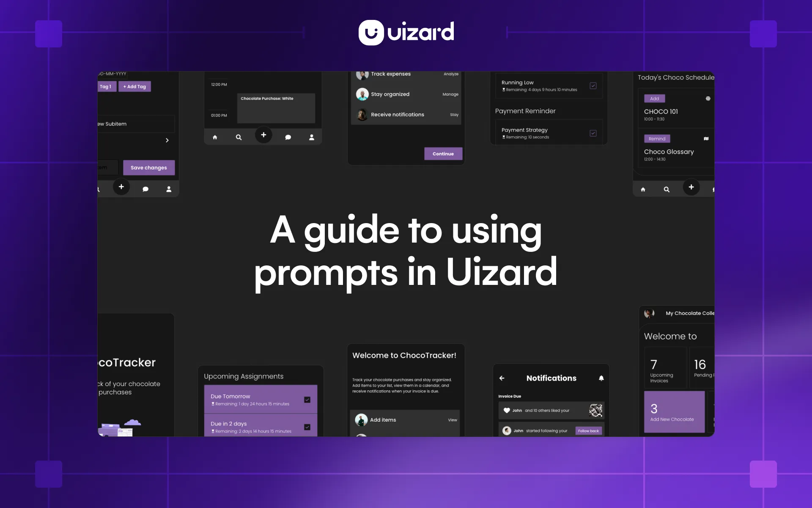Select the Continue button in onboarding flow
Viewport: 812px width, 508px height.
pos(443,153)
